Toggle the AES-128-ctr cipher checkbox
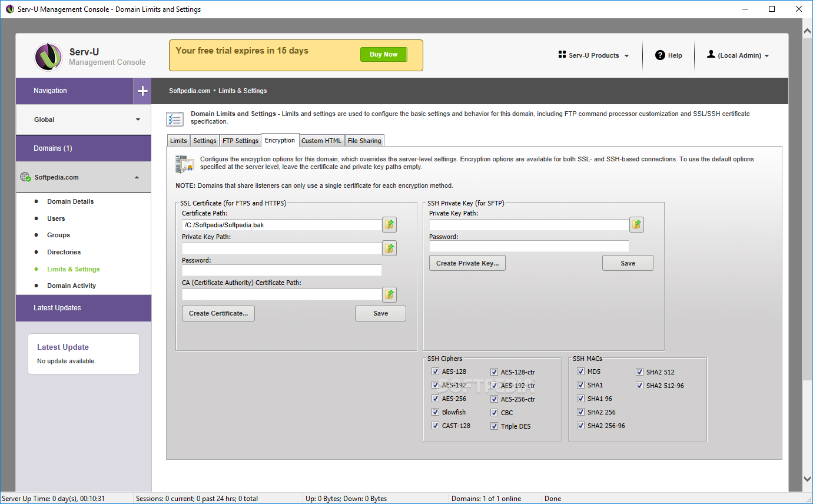 point(494,372)
